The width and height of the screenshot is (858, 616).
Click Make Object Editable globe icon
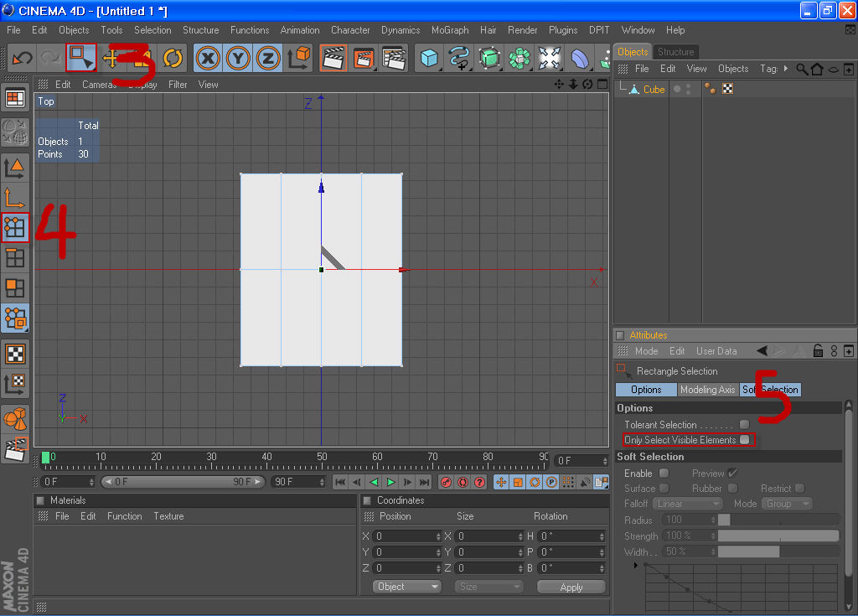tap(15, 133)
